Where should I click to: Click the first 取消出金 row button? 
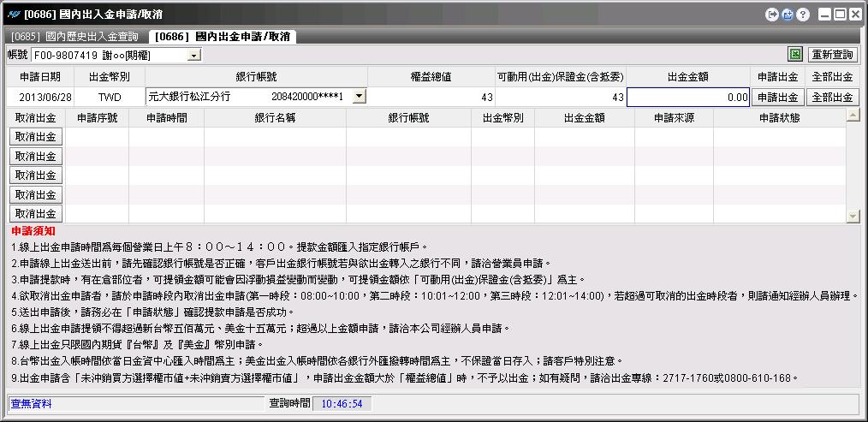[x=35, y=137]
